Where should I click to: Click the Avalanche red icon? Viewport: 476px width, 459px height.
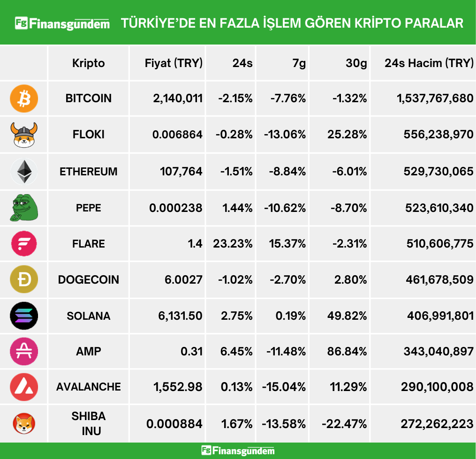pos(23,387)
